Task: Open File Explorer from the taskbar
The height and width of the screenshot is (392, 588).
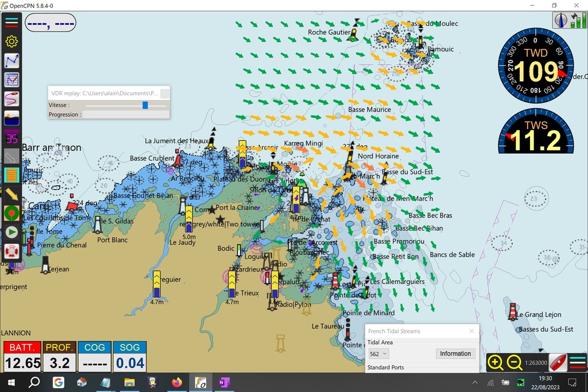Action: coord(129,382)
